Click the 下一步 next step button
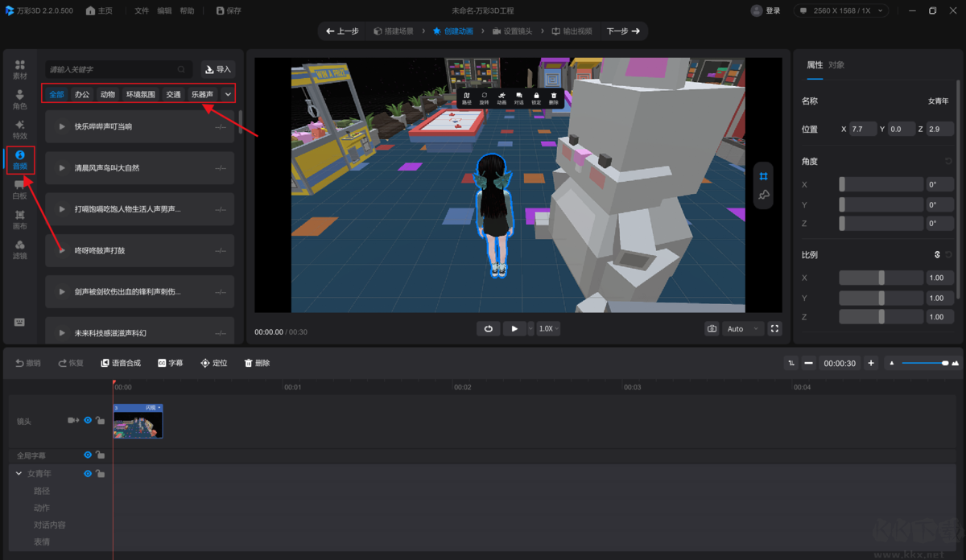 623,31
